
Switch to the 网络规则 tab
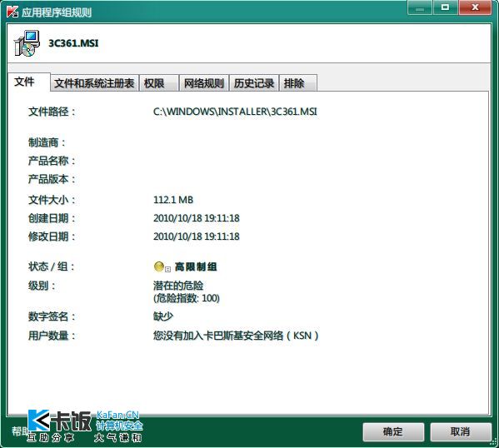(x=204, y=83)
